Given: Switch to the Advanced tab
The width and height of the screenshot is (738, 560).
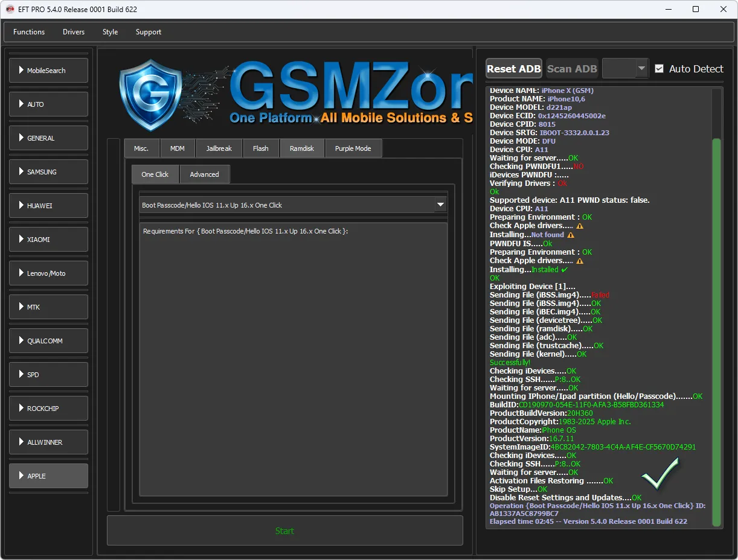Looking at the screenshot, I should pos(204,174).
